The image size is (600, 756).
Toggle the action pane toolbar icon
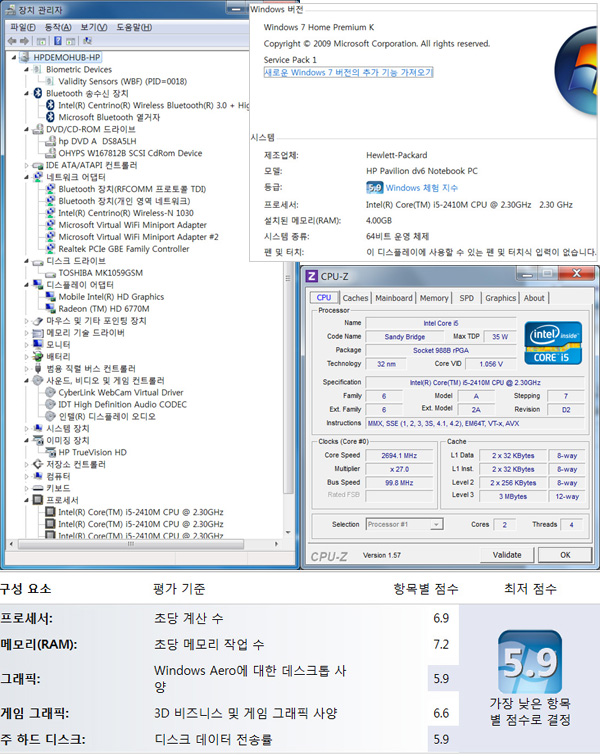70,41
